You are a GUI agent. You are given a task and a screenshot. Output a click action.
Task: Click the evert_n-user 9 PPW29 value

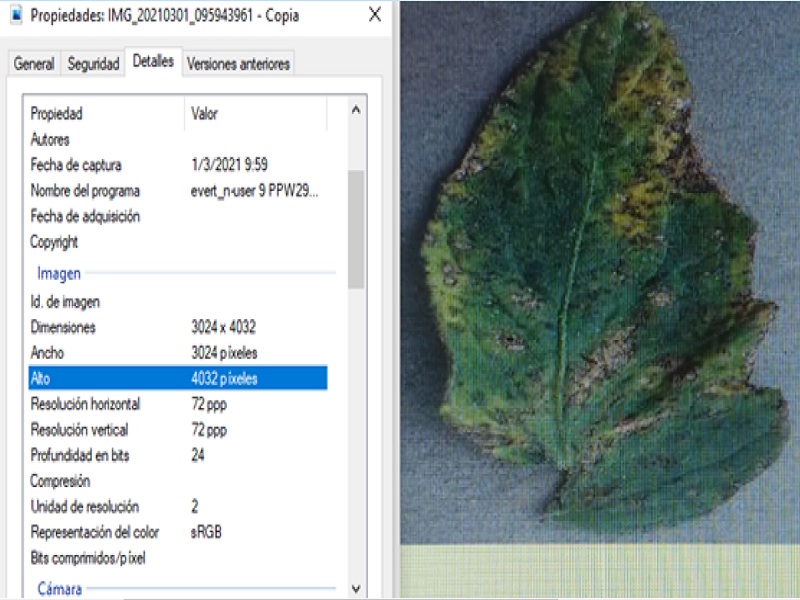tap(254, 191)
